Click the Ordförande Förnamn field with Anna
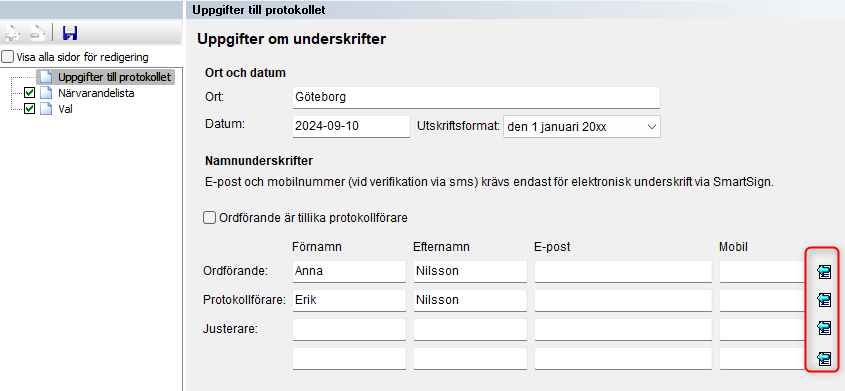Screen dimensions: 845x391 tap(349, 271)
